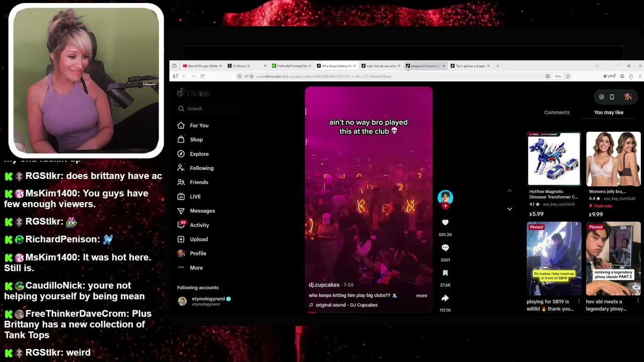Click the TikTok search field
The height and width of the screenshot is (362, 644).
pyautogui.click(x=209, y=109)
